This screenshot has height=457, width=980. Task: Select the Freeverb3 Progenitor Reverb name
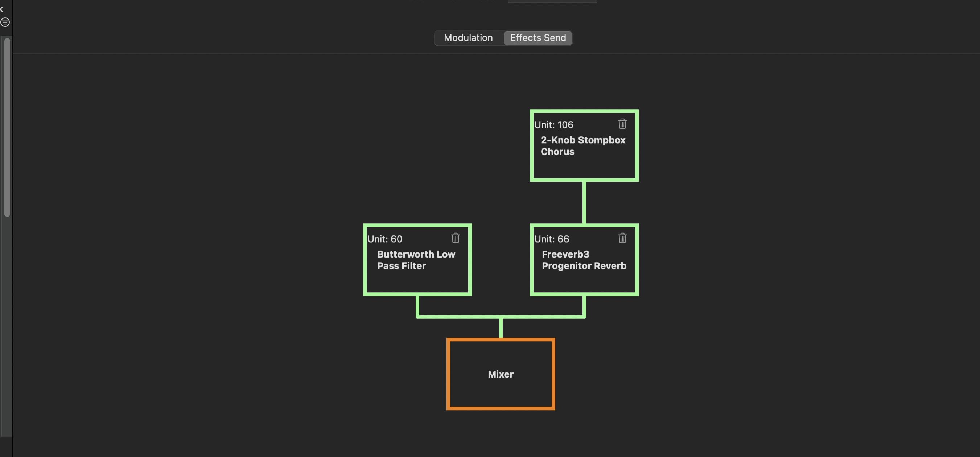click(584, 260)
